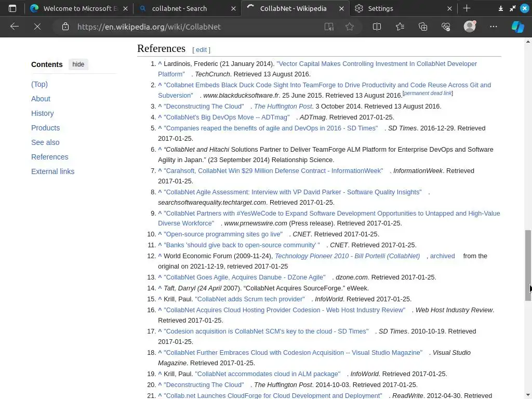Open Companies reaped the benefits reference
532x399 pixels.
271,128
